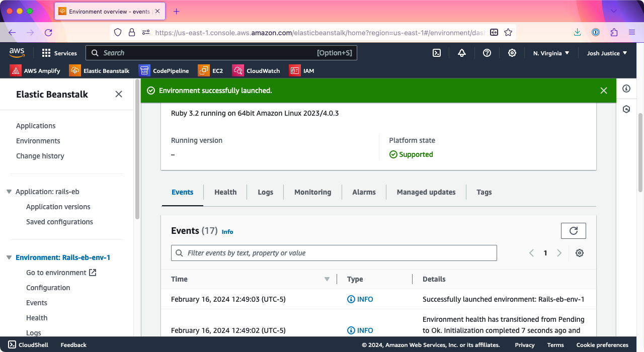Reload the browser page
Image resolution: width=644 pixels, height=352 pixels.
[x=48, y=32]
